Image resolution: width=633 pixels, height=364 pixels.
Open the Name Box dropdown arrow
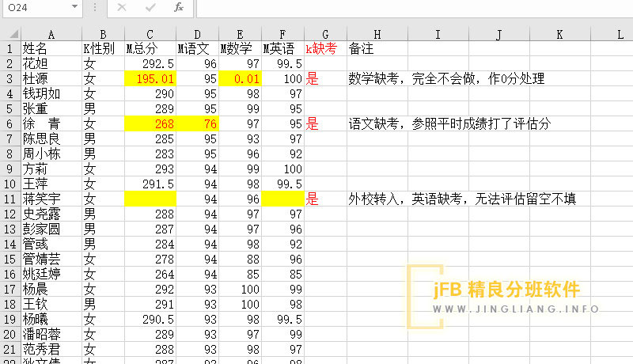(x=74, y=7)
